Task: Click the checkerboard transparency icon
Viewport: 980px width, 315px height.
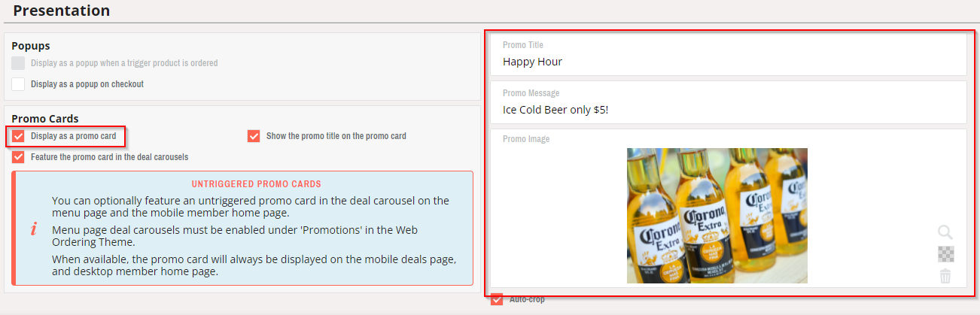Action: (946, 254)
